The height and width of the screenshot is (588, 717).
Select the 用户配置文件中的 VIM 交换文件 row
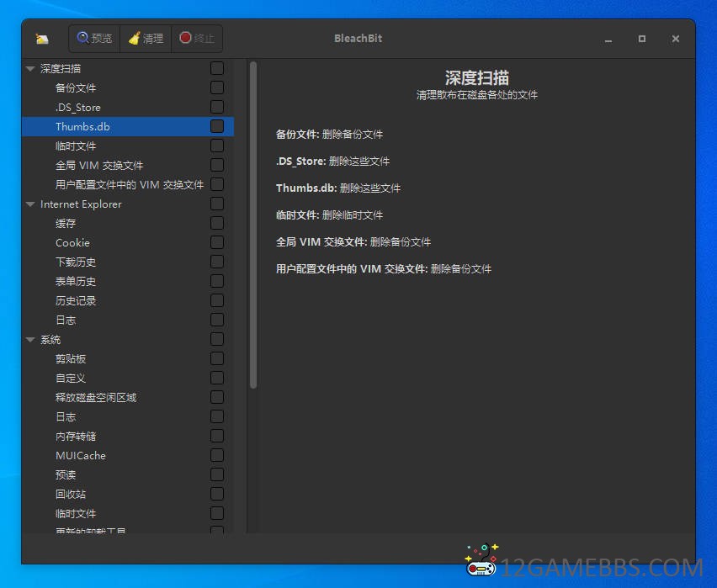(128, 185)
